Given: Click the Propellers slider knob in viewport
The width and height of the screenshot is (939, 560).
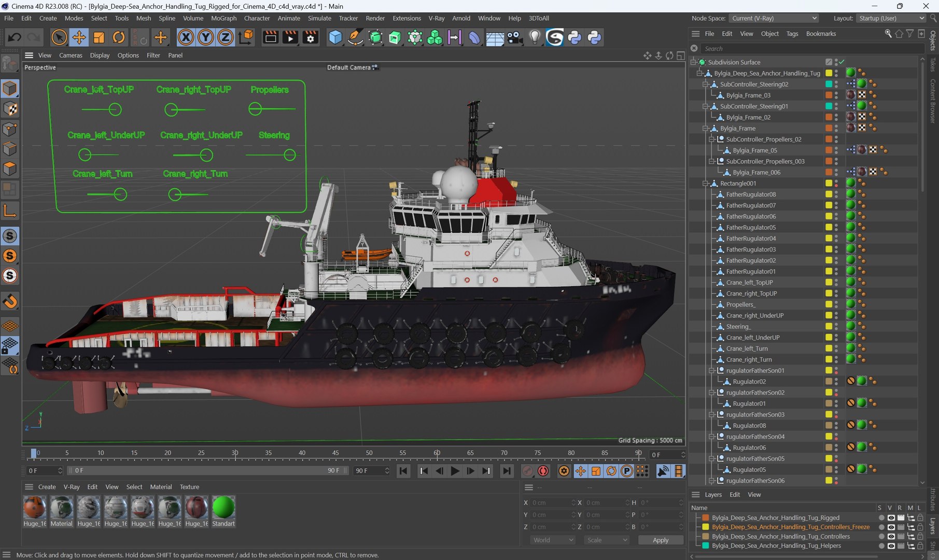Looking at the screenshot, I should click(255, 109).
